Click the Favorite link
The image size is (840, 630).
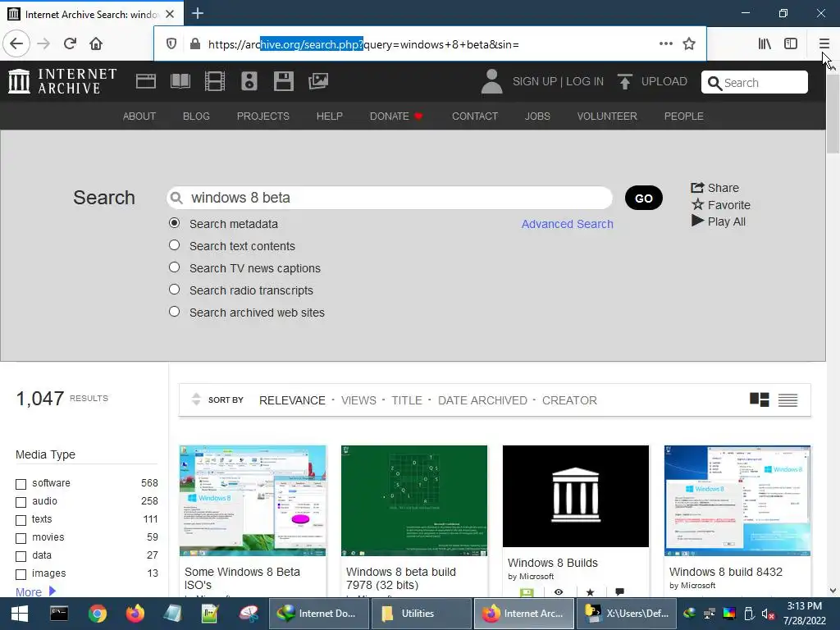pyautogui.click(x=720, y=204)
